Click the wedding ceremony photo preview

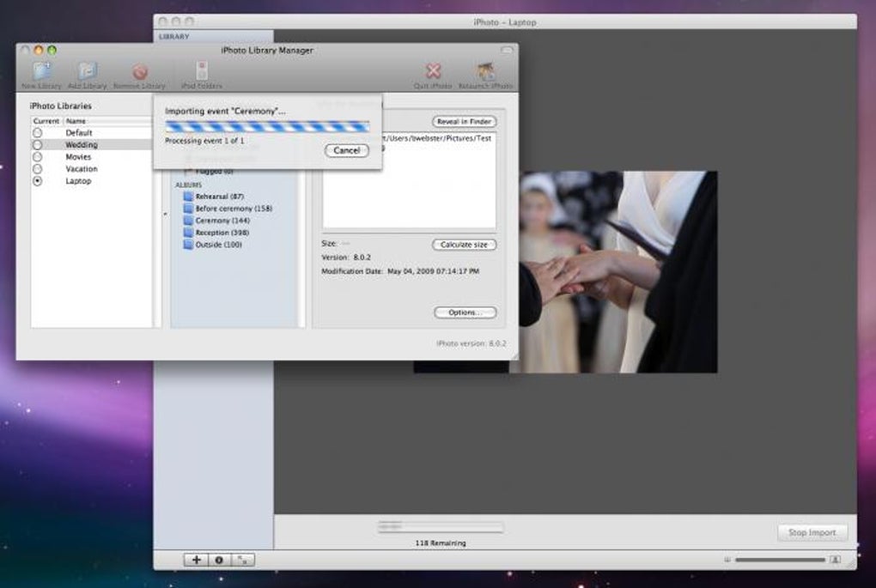pos(618,272)
